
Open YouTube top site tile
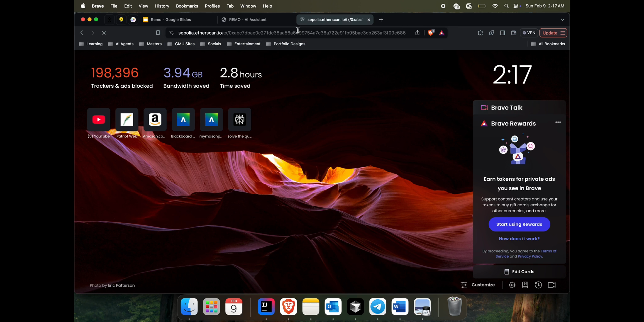[x=99, y=119]
